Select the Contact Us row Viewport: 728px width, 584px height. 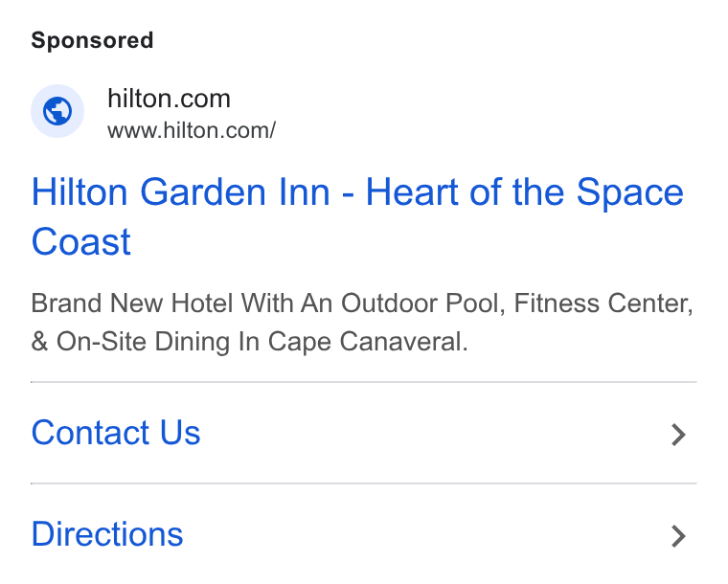click(364, 433)
